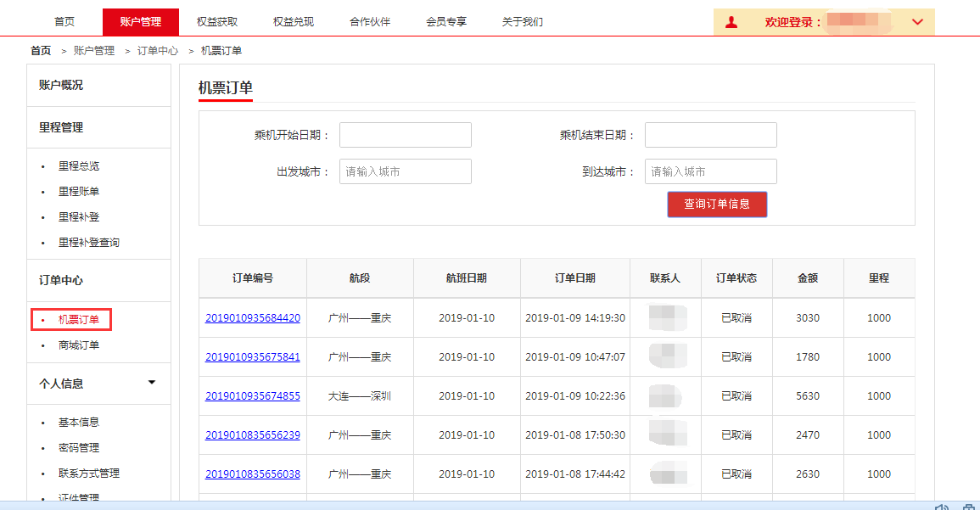The height and width of the screenshot is (510, 980).
Task: Focus the 出发城市 input box
Action: click(406, 171)
